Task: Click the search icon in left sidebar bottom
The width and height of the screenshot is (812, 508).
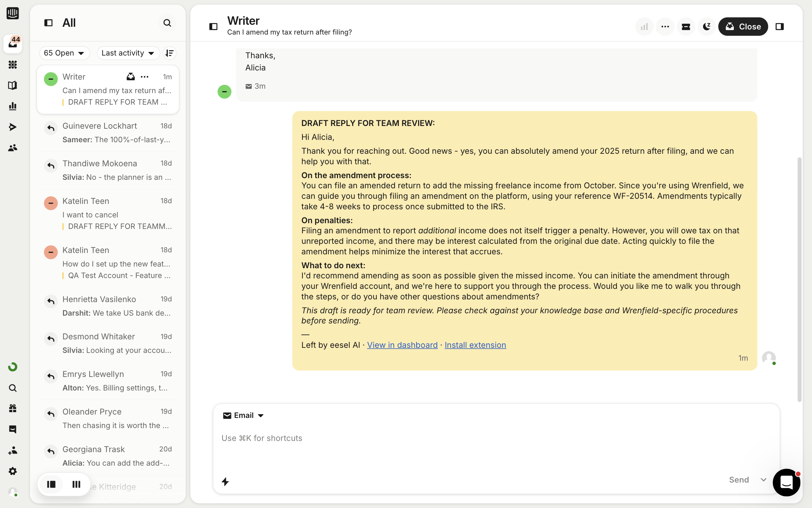Action: pyautogui.click(x=13, y=388)
